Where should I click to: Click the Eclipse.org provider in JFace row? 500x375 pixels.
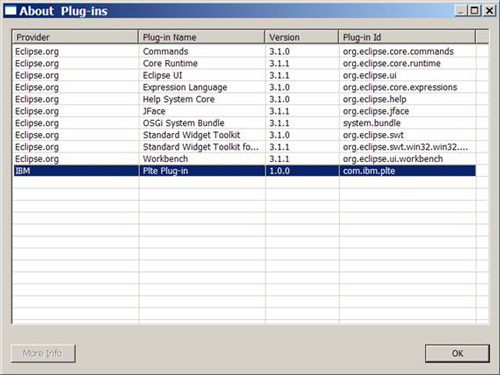[37, 112]
